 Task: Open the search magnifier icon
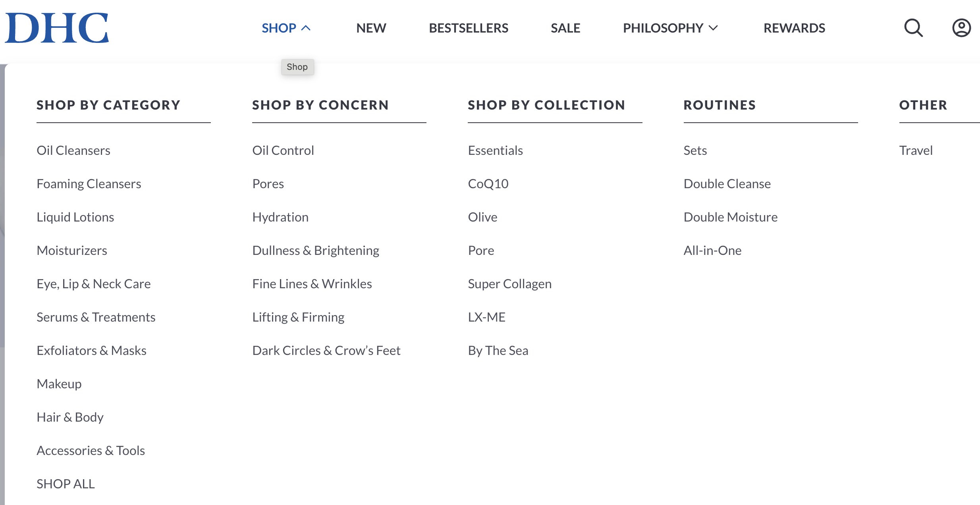(x=913, y=28)
